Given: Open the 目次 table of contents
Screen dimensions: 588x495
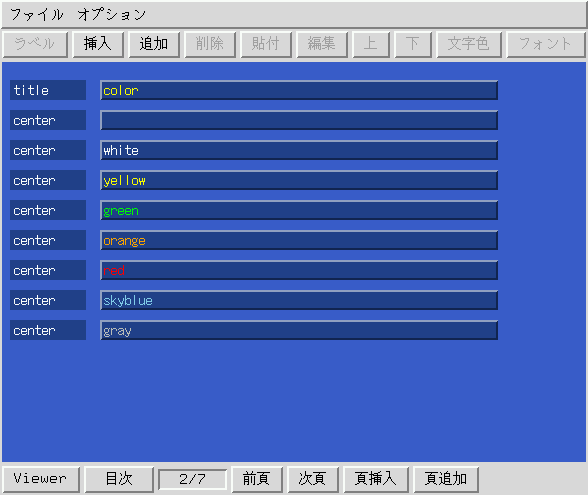Looking at the screenshot, I should [119, 479].
